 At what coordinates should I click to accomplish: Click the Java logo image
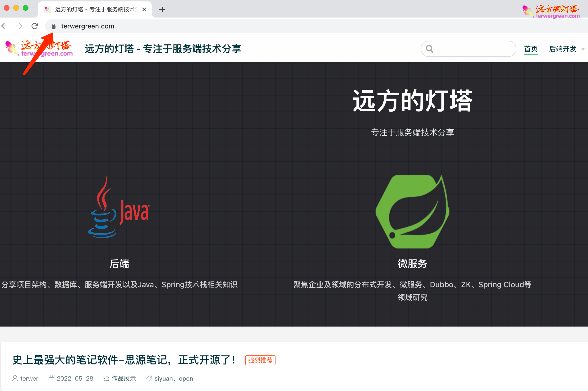[x=119, y=207]
